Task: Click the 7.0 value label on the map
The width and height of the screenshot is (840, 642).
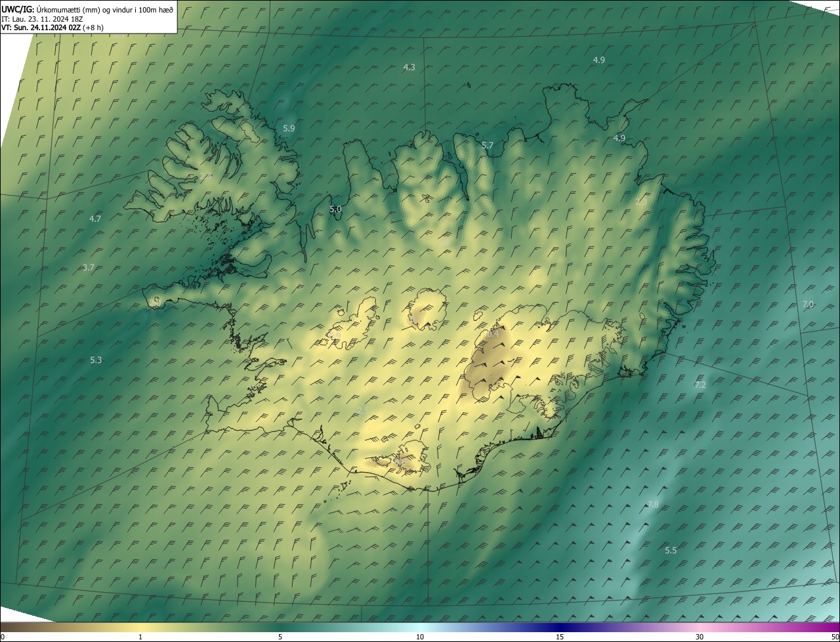Action: (808, 304)
